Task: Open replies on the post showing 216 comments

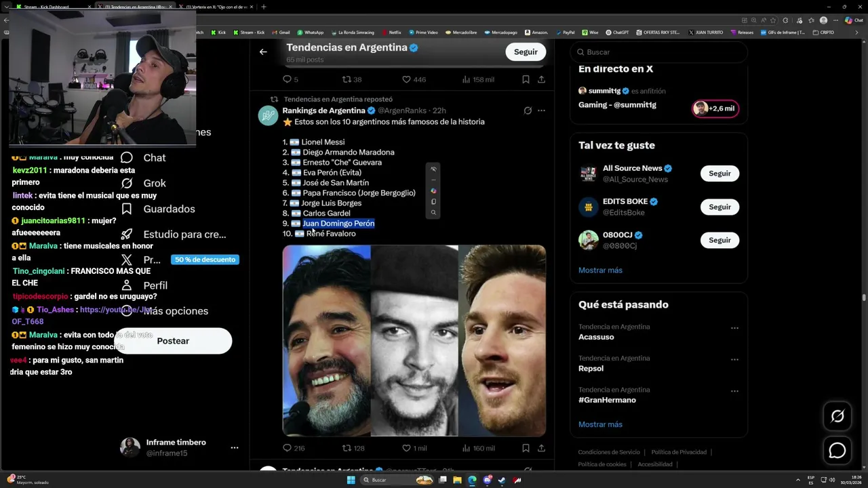Action: point(294,448)
